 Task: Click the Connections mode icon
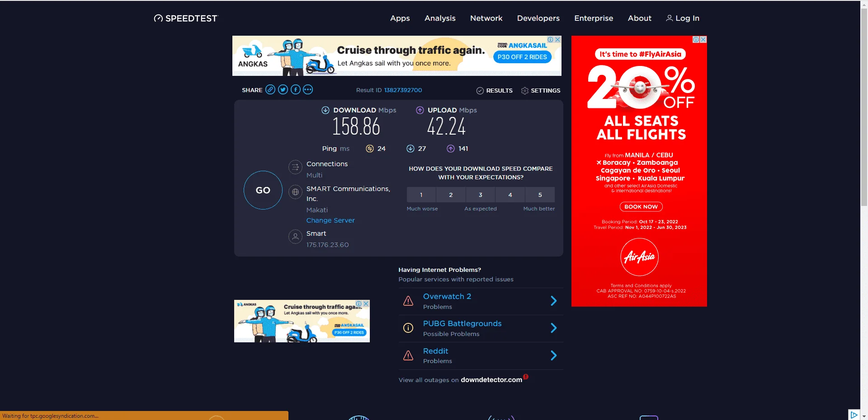(x=295, y=167)
